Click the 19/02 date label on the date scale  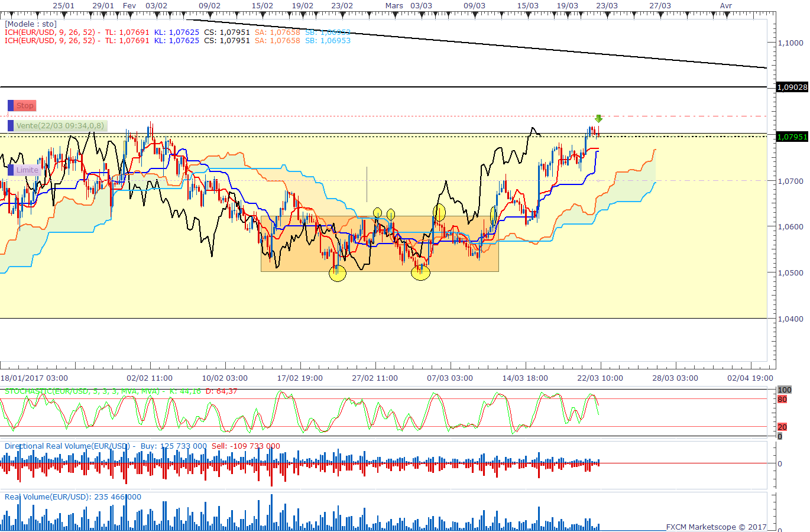[x=303, y=6]
